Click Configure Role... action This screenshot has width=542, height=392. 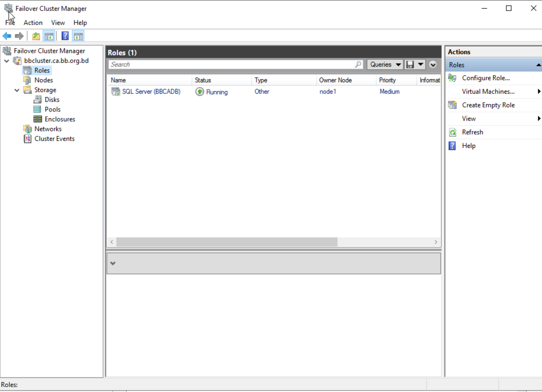pyautogui.click(x=486, y=78)
